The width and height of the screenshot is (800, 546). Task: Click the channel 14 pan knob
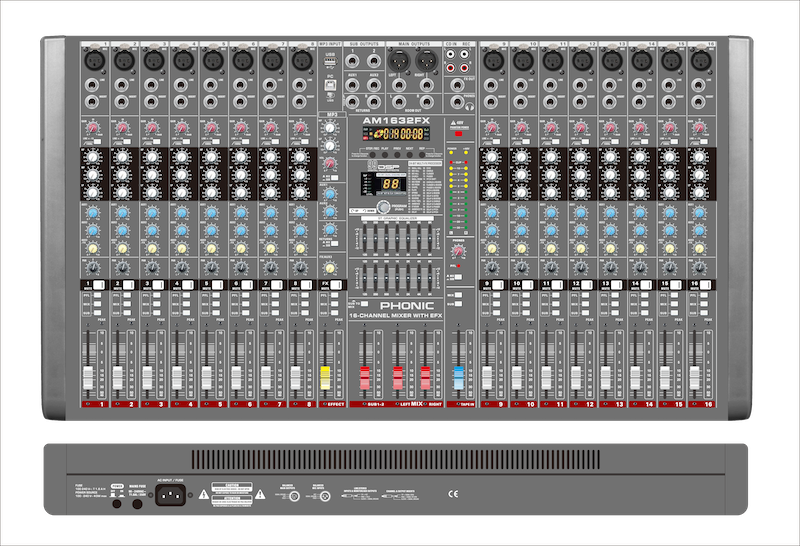pos(640,267)
